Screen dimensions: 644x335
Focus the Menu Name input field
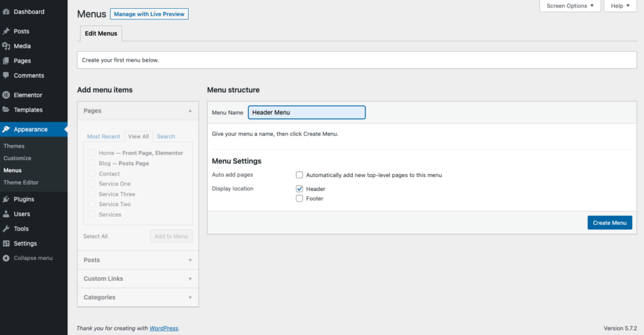coord(306,113)
